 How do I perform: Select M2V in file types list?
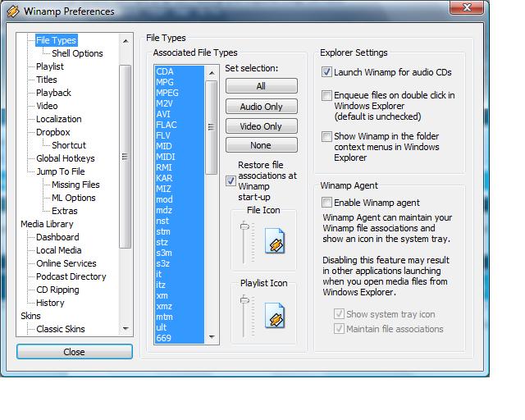[x=180, y=103]
